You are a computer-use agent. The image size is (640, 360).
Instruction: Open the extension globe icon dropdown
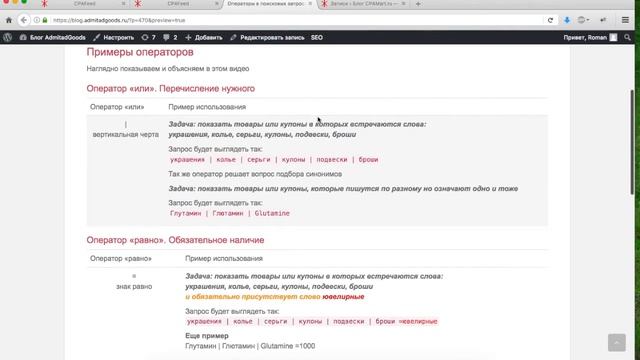point(583,20)
